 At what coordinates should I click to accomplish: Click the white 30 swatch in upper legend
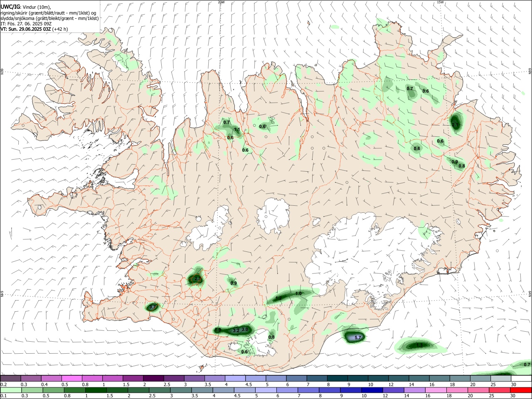(x=521, y=378)
